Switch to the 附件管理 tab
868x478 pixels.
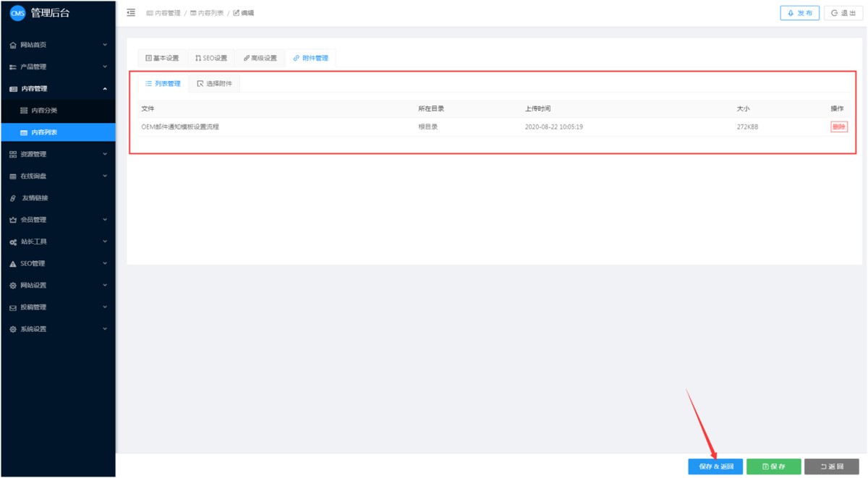click(x=311, y=58)
